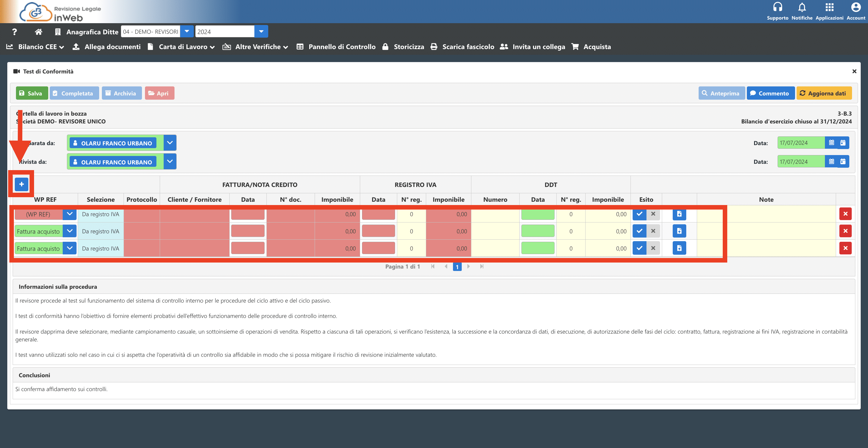Image resolution: width=868 pixels, height=448 pixels.
Task: Click the home icon
Action: pos(38,32)
